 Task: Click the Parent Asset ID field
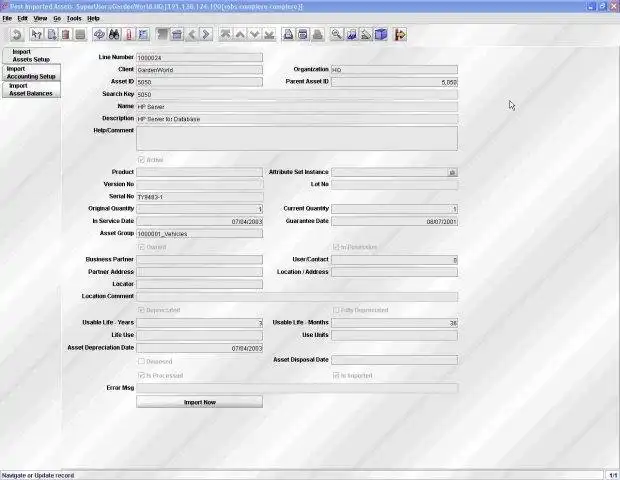pyautogui.click(x=394, y=82)
